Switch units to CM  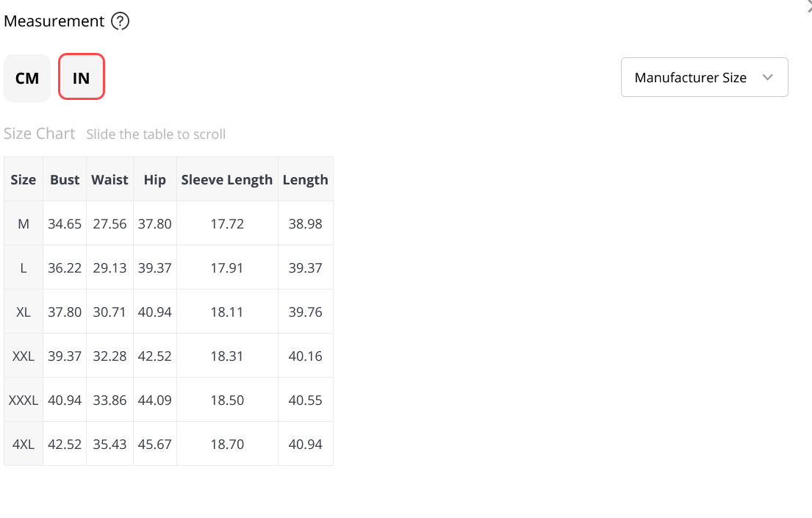point(27,78)
